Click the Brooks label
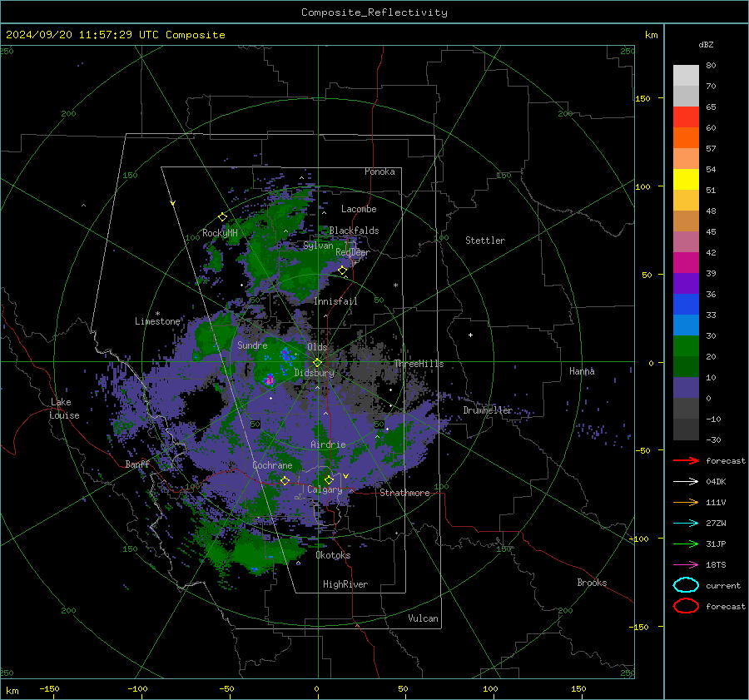 (592, 583)
